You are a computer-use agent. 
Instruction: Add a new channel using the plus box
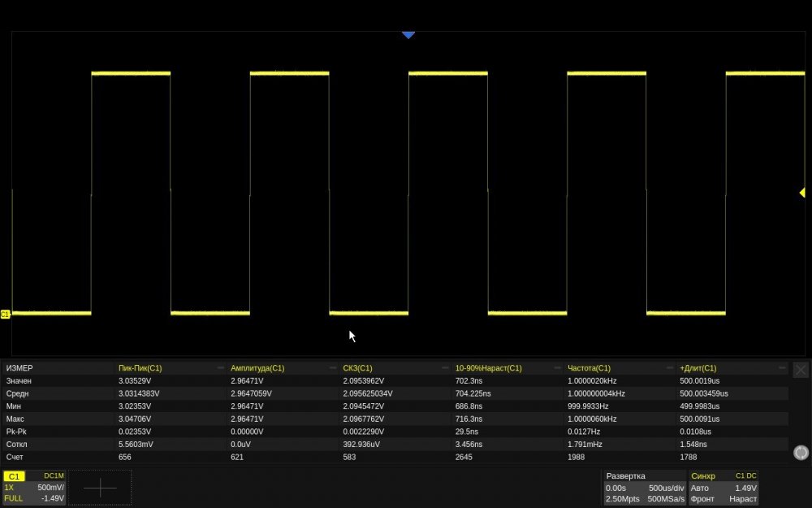100,487
